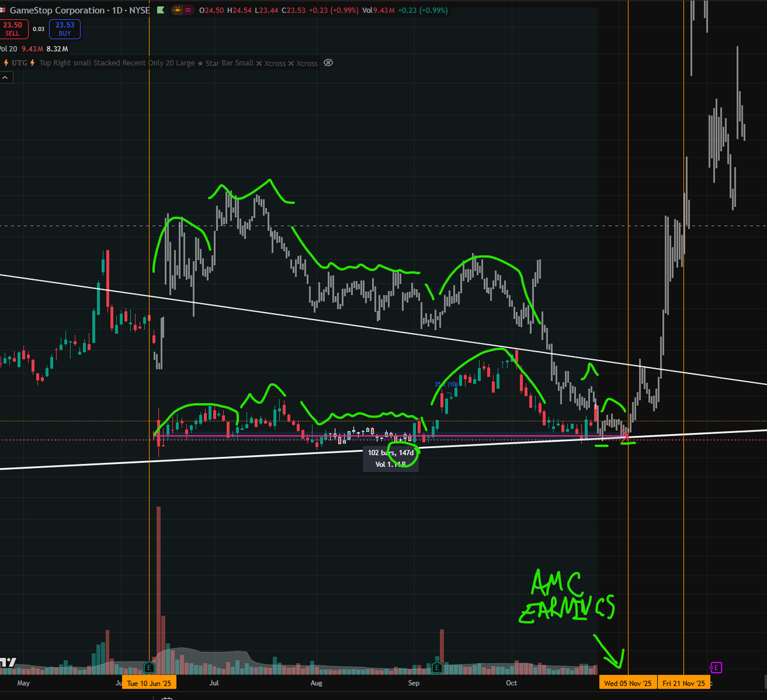Screen dimensions: 767x700
Task: Click the green flag icon beside NYSE
Action: click(160, 10)
